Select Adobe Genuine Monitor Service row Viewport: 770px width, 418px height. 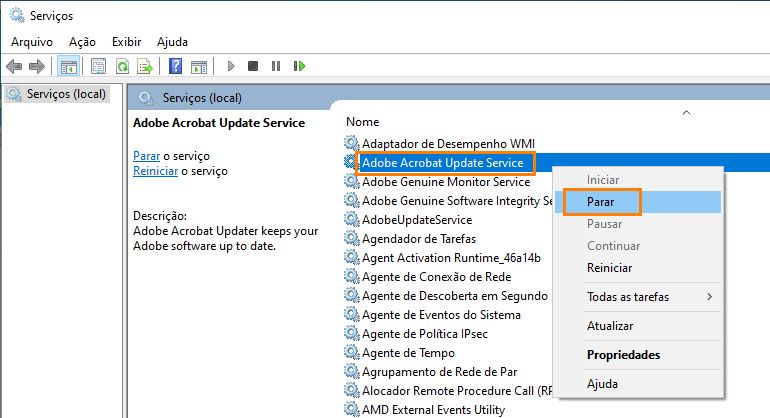[x=446, y=182]
